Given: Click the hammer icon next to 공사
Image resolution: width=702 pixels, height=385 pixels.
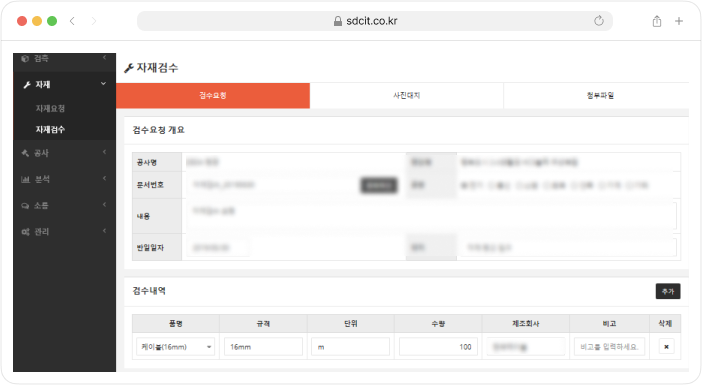Looking at the screenshot, I should [25, 153].
